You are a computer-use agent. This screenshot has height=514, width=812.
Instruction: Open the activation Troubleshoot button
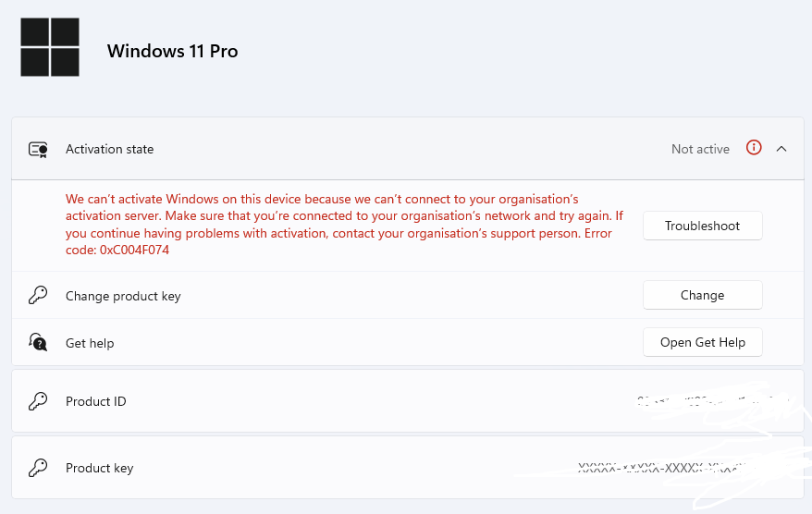pyautogui.click(x=702, y=226)
